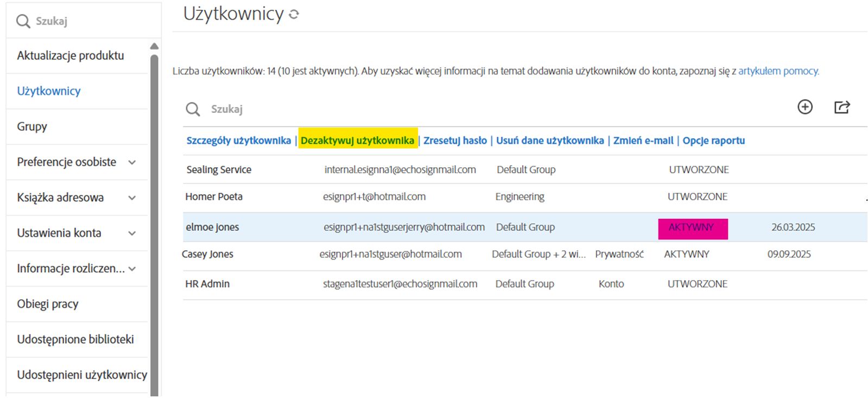Click the sidebar scroll up arrow

(x=154, y=47)
